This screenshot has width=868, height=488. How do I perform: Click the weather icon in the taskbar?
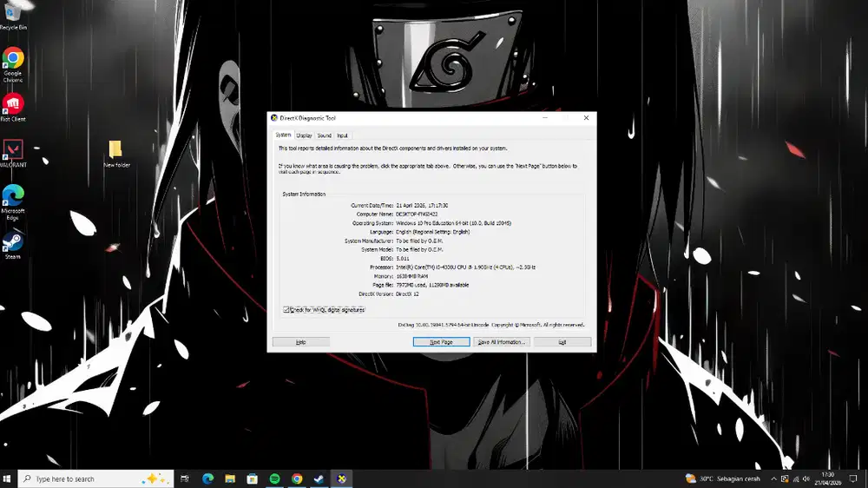690,478
